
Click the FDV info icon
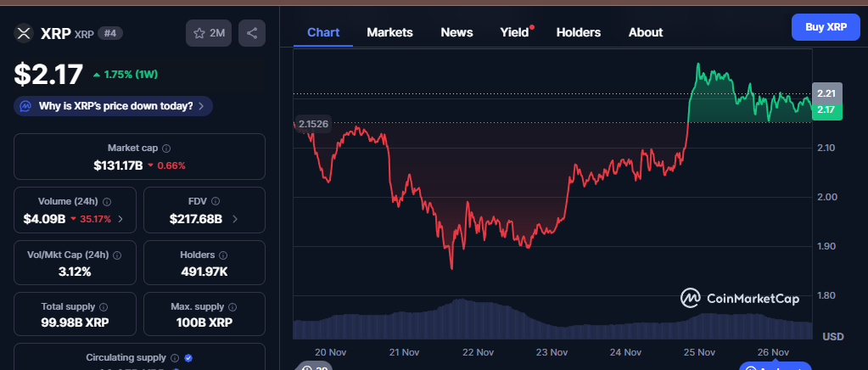coord(215,202)
